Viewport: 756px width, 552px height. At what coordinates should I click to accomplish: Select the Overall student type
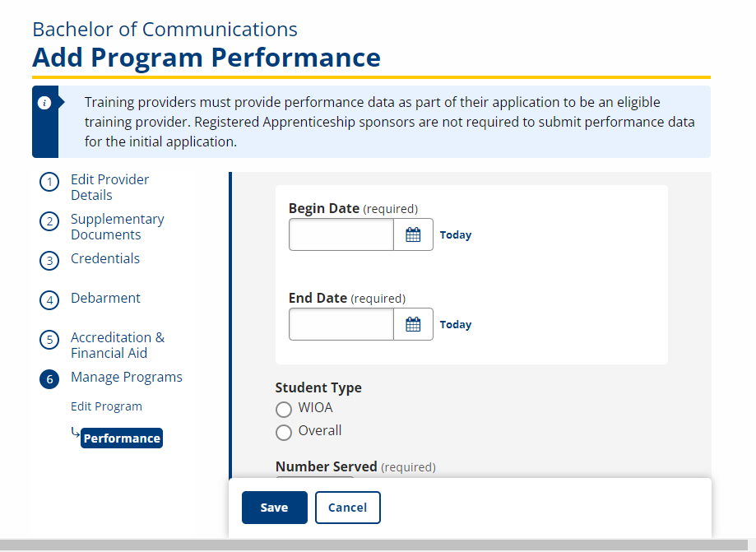pyautogui.click(x=284, y=433)
